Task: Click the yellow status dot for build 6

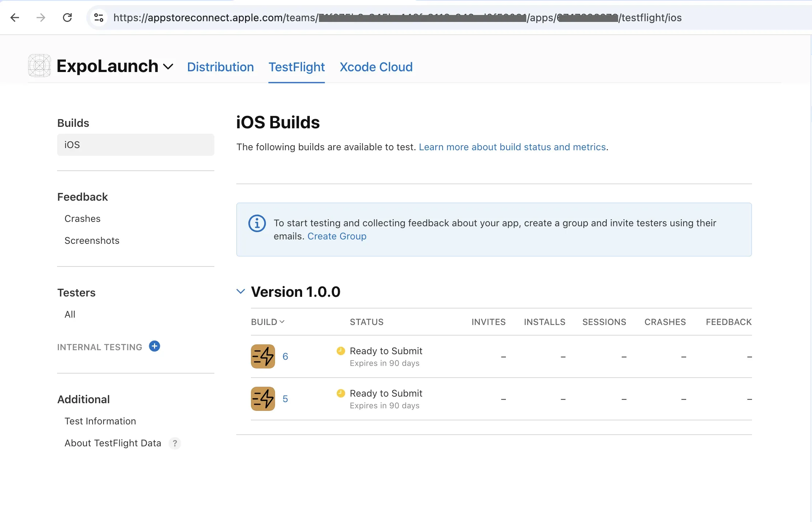Action: [x=341, y=351]
